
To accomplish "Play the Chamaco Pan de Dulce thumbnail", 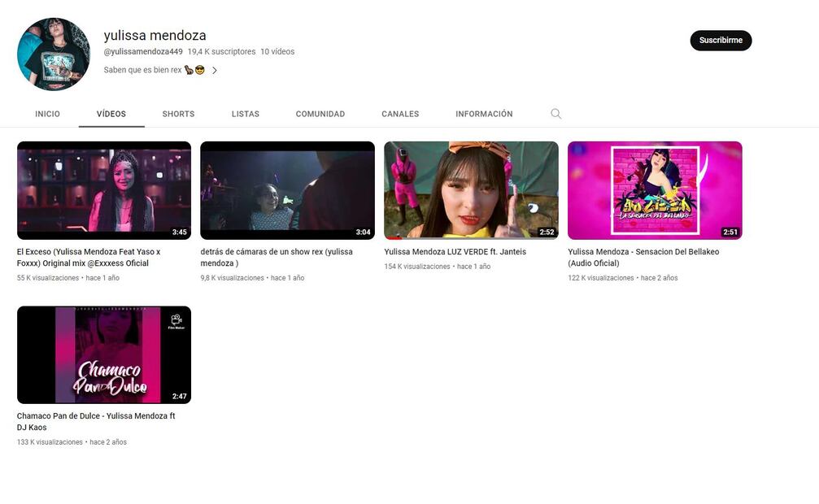I will (104, 354).
